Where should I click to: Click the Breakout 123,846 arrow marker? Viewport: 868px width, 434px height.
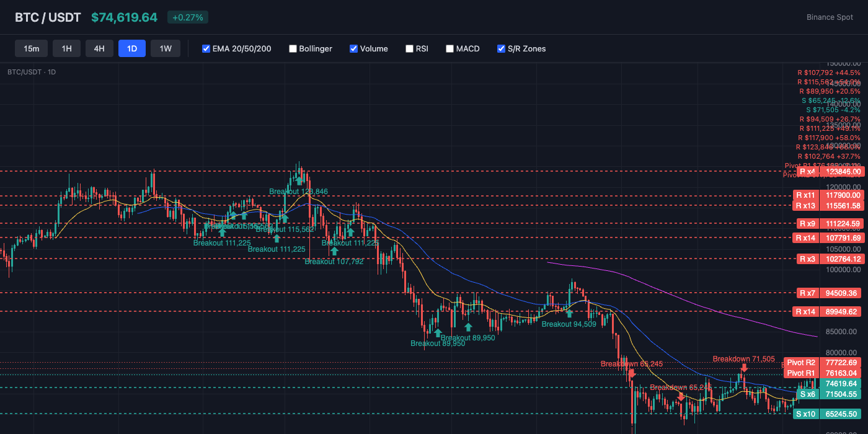tap(299, 182)
